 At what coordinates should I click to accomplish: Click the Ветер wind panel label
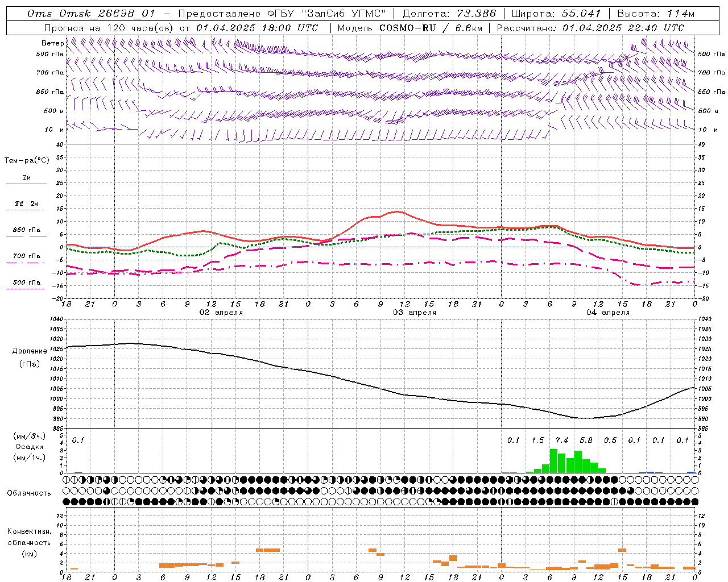click(x=52, y=43)
